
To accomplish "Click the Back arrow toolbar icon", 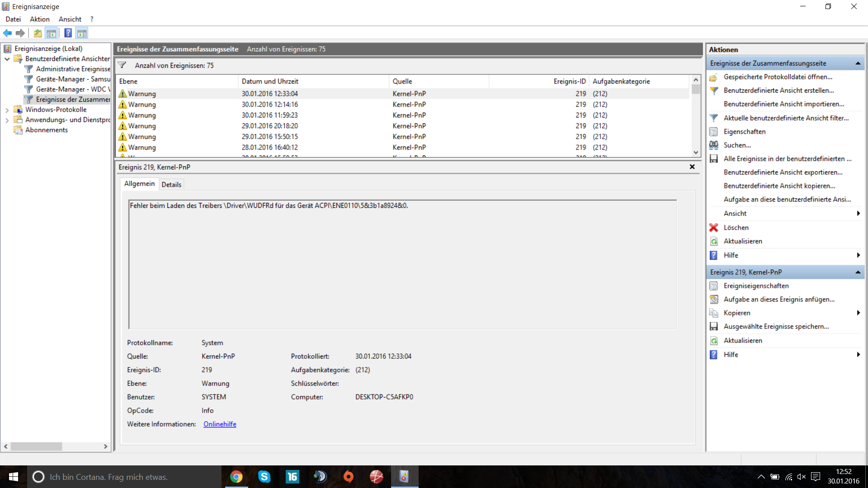I will (x=7, y=33).
